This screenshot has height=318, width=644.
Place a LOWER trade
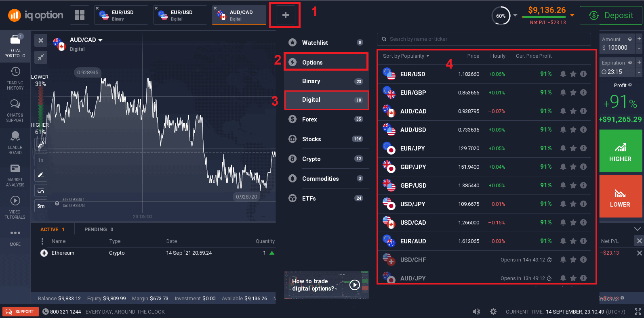(621, 197)
